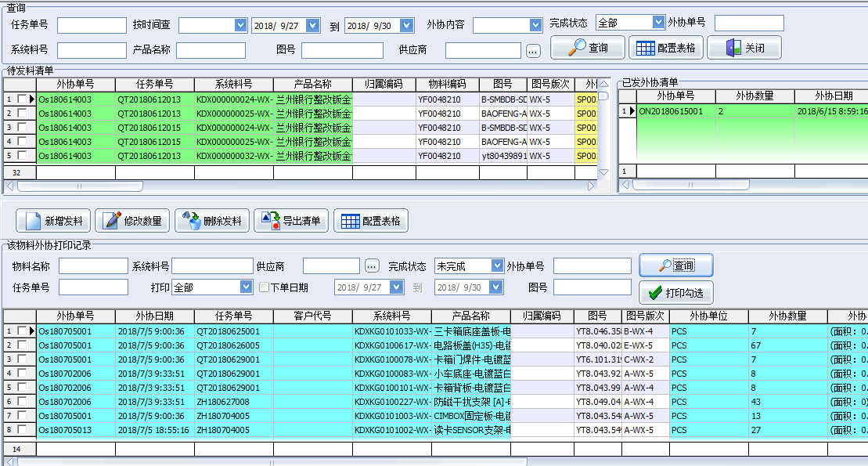The image size is (868, 466).
Task: Click the 供应商 browse ellipsis button at top
Action: click(533, 51)
